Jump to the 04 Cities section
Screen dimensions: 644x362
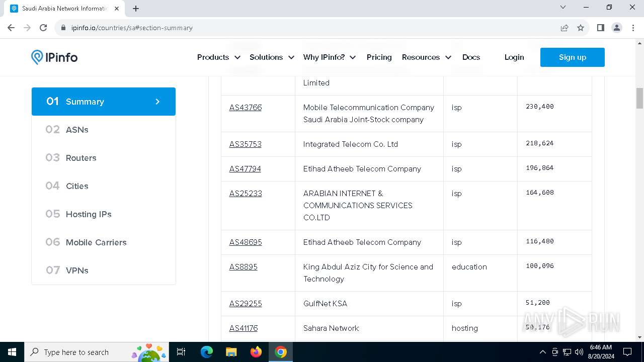click(x=104, y=186)
